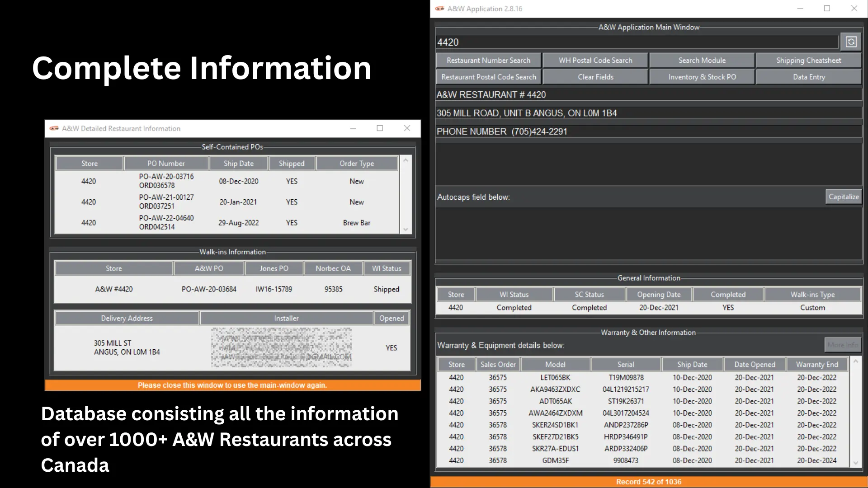Open the Inventory & Stock PO module
The width and height of the screenshot is (868, 488).
point(702,76)
